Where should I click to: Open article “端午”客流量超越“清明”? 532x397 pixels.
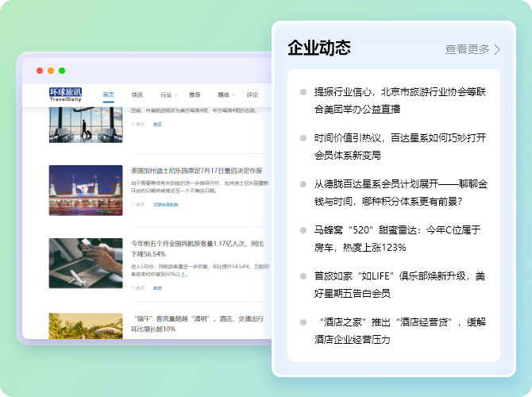tap(198, 324)
